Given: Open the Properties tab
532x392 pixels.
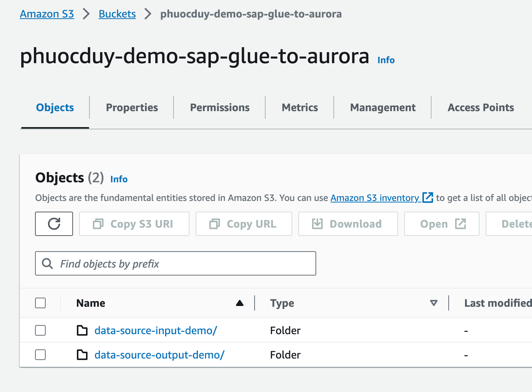Looking at the screenshot, I should (132, 108).
